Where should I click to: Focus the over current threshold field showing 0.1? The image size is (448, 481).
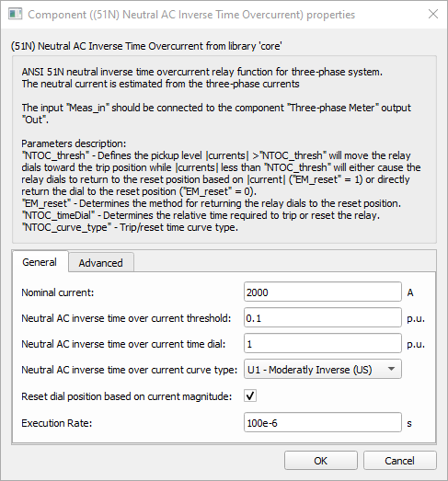pyautogui.click(x=323, y=318)
